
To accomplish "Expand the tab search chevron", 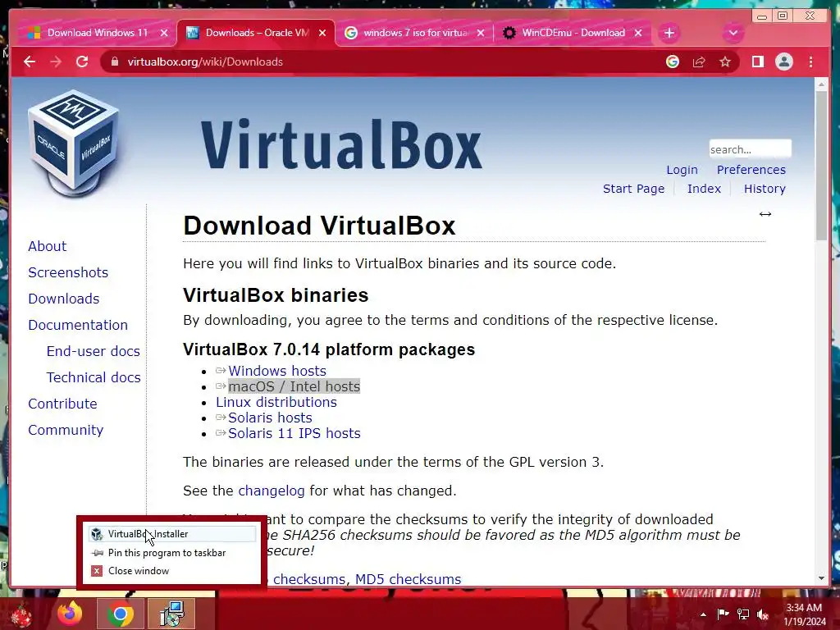I will tap(733, 33).
